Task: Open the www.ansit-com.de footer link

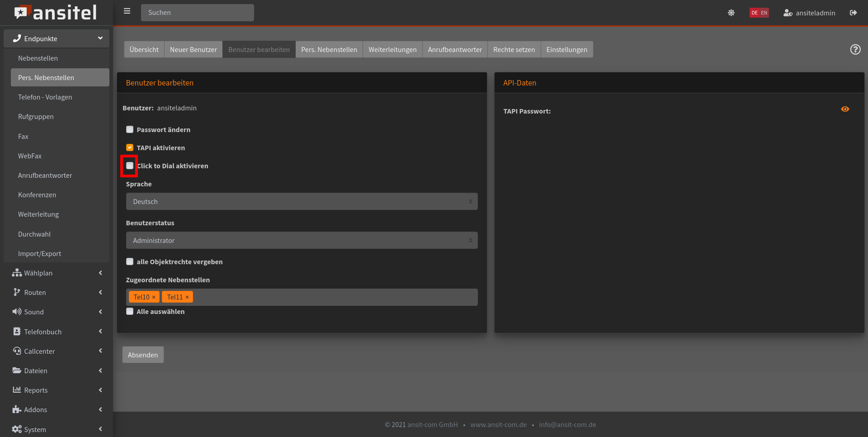Action: [x=498, y=425]
